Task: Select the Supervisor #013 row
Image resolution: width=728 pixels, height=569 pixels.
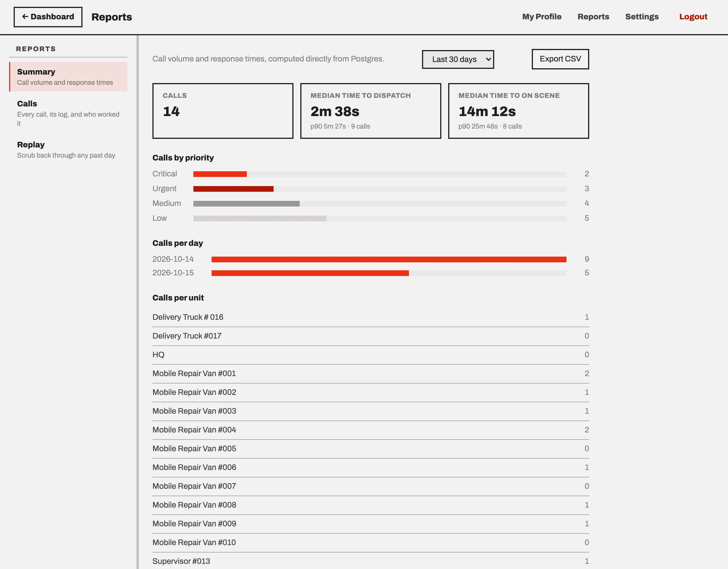Action: [371, 561]
